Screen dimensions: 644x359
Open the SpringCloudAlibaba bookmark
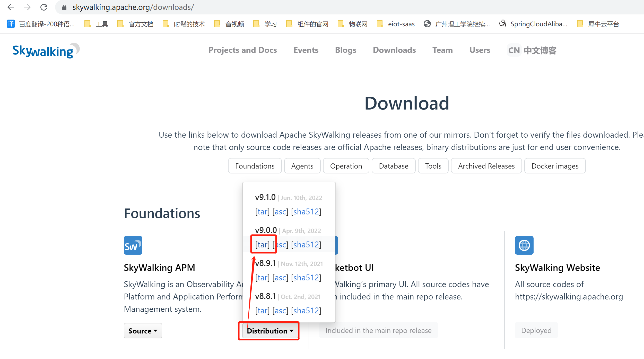(x=533, y=24)
